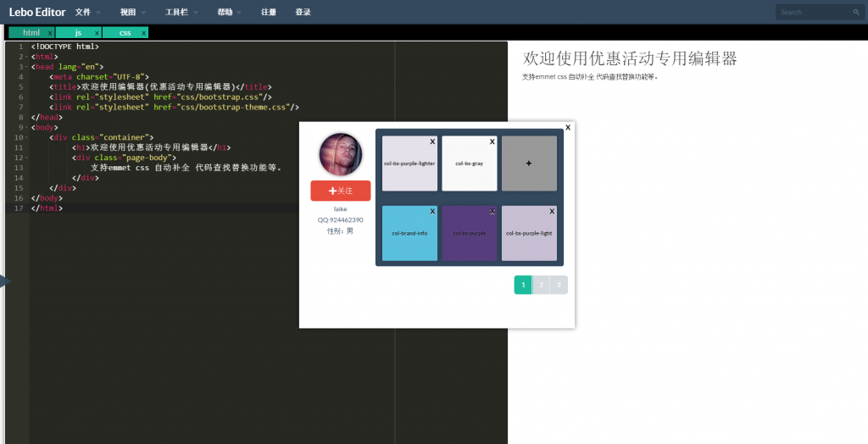Click the left edge panel arrow

(x=3, y=281)
